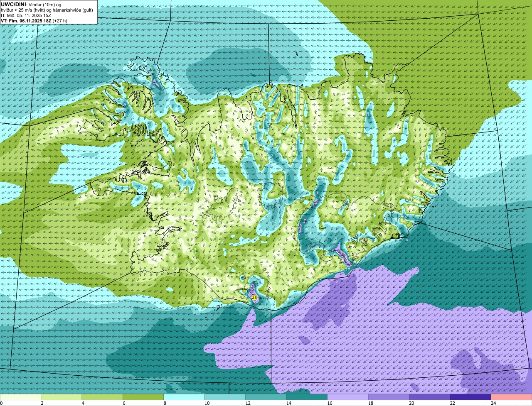The height and width of the screenshot is (406, 532).
Task: Select the 2–4 m/s legend swatch
Action: coord(62,397)
